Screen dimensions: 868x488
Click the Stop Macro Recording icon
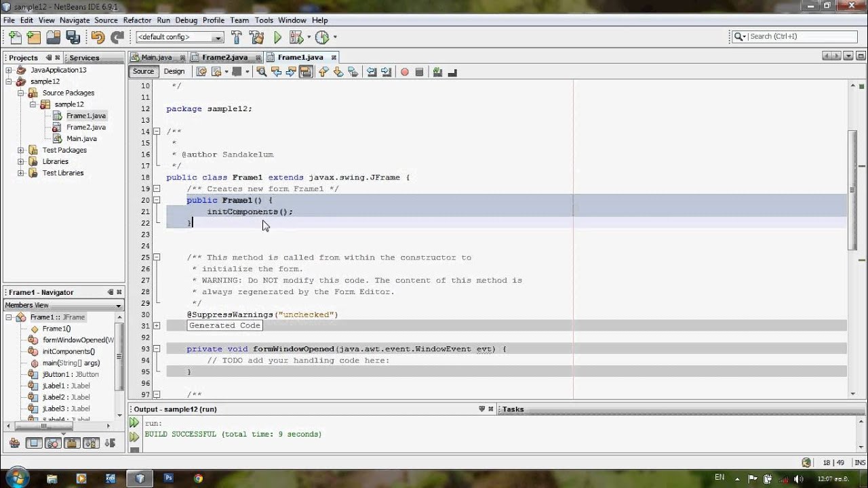pos(419,72)
